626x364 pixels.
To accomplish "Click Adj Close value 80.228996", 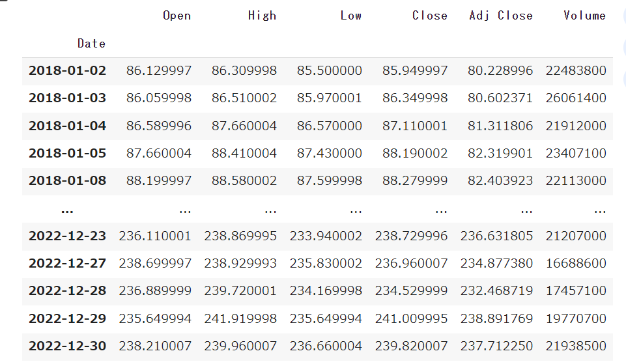I will [500, 70].
